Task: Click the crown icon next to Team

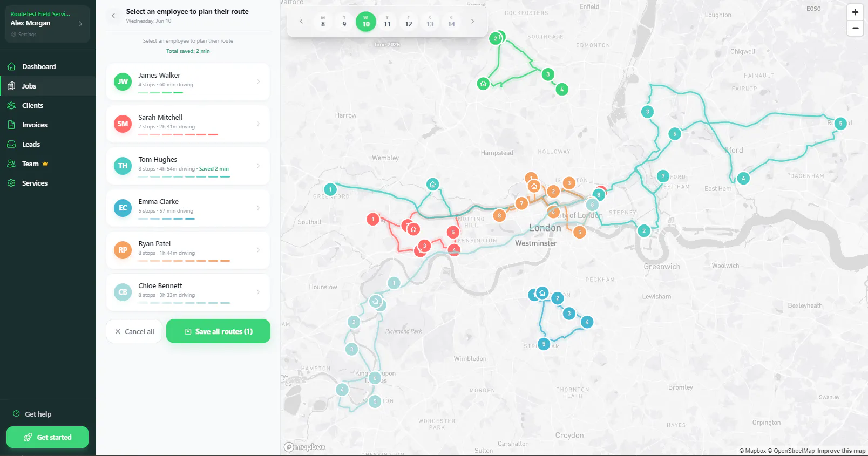Action: [x=45, y=164]
